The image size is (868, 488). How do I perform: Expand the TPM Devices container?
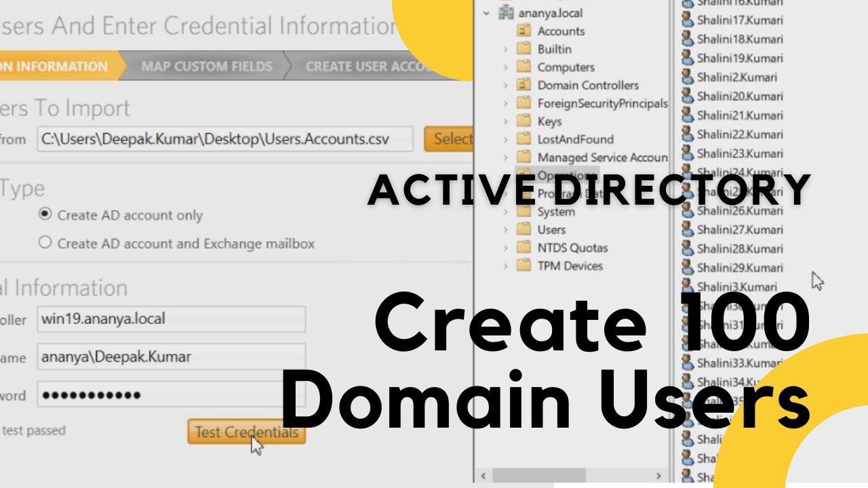pyautogui.click(x=505, y=266)
